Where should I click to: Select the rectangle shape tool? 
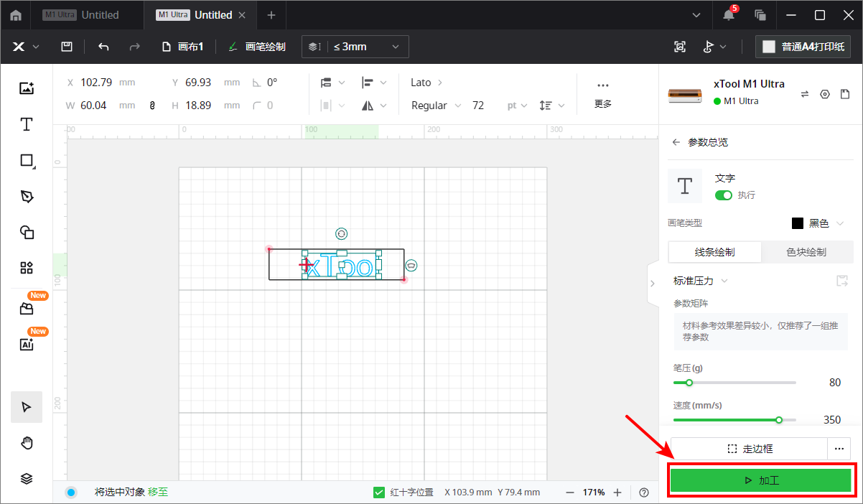(27, 161)
